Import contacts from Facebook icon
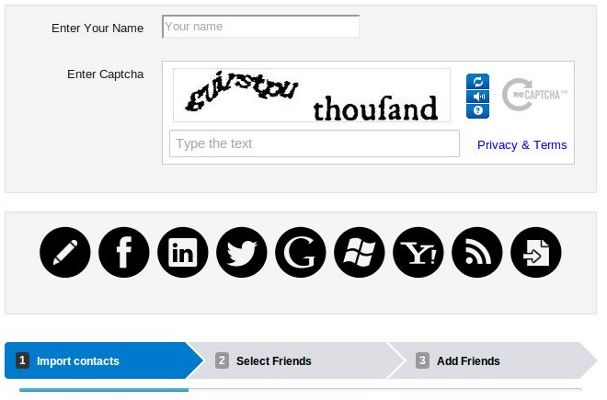The image size is (607, 400). click(x=124, y=252)
